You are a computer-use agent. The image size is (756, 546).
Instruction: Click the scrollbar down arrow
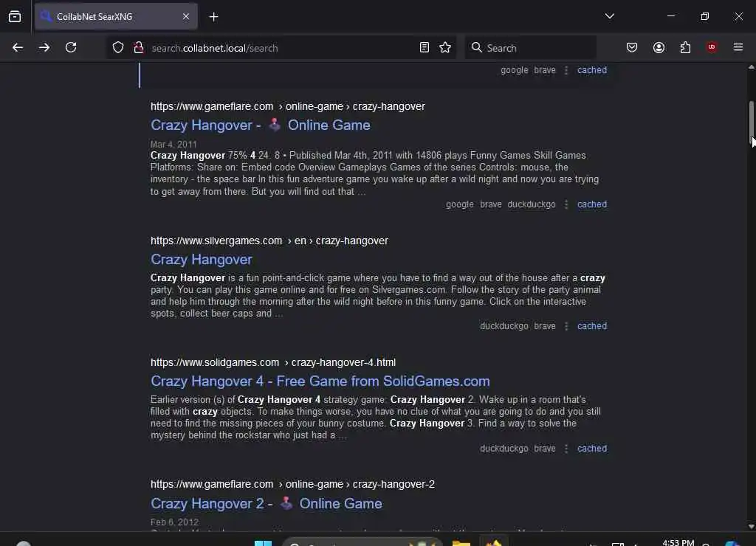click(751, 526)
